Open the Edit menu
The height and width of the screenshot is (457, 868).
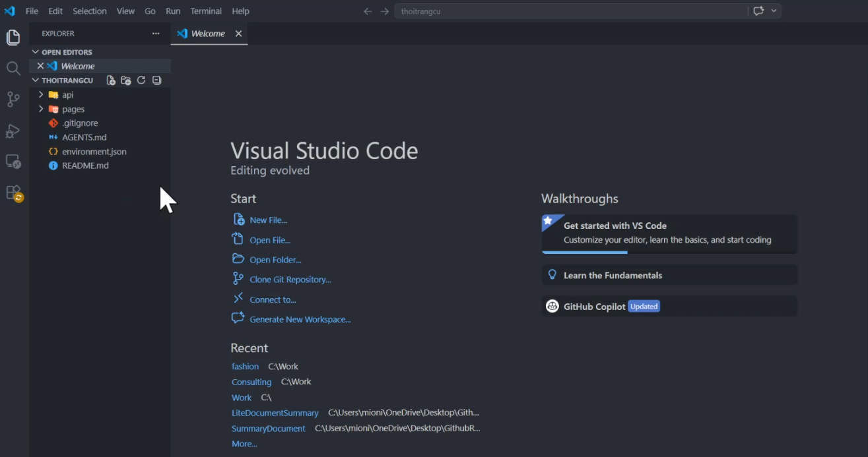tap(55, 11)
